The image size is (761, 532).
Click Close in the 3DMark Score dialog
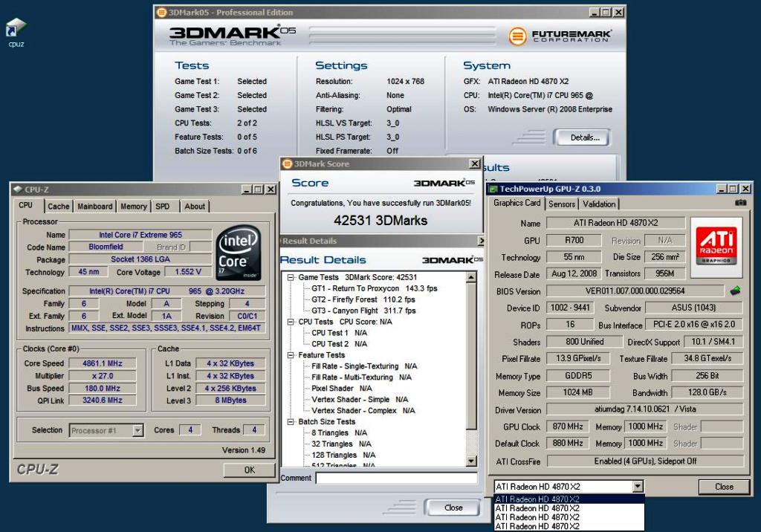click(x=453, y=507)
